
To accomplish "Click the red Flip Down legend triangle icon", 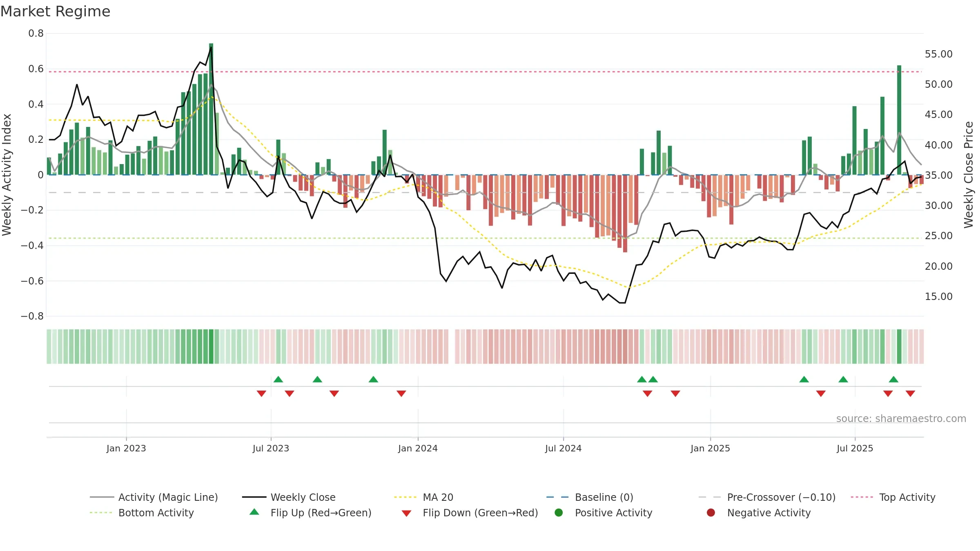I will (406, 513).
